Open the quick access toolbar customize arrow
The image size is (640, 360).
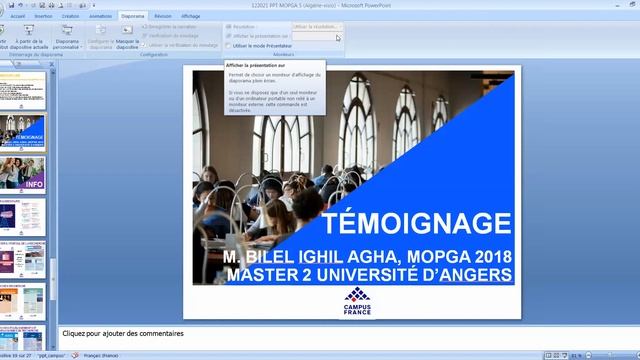coord(93,5)
